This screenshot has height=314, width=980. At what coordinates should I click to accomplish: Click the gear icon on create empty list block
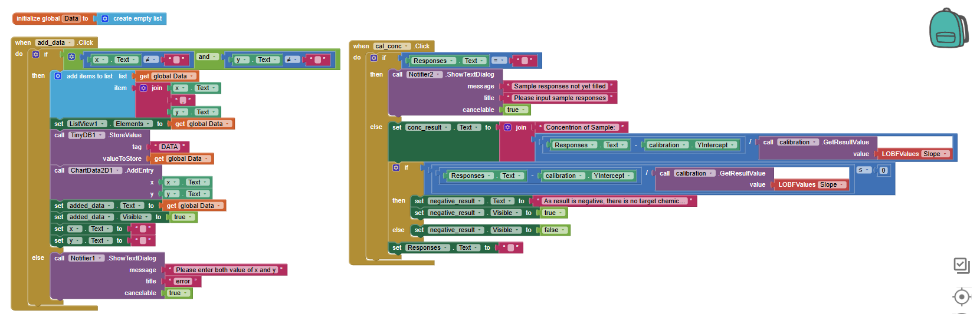coord(105,19)
